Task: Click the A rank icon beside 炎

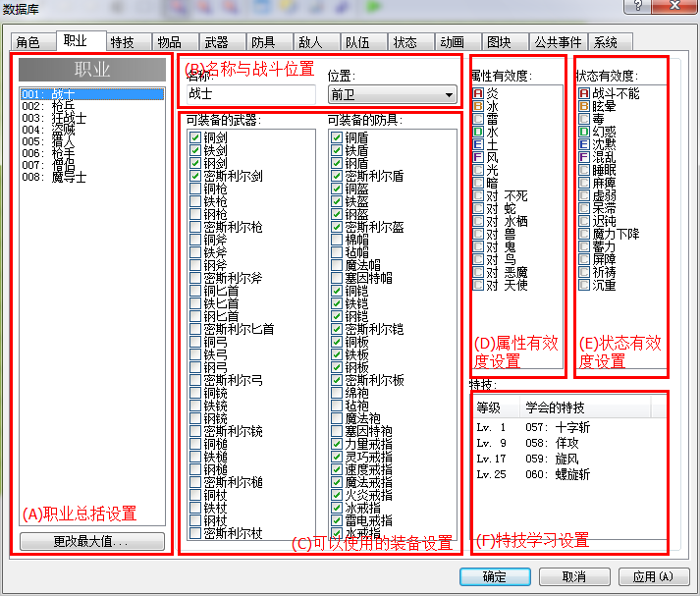Action: click(x=478, y=93)
